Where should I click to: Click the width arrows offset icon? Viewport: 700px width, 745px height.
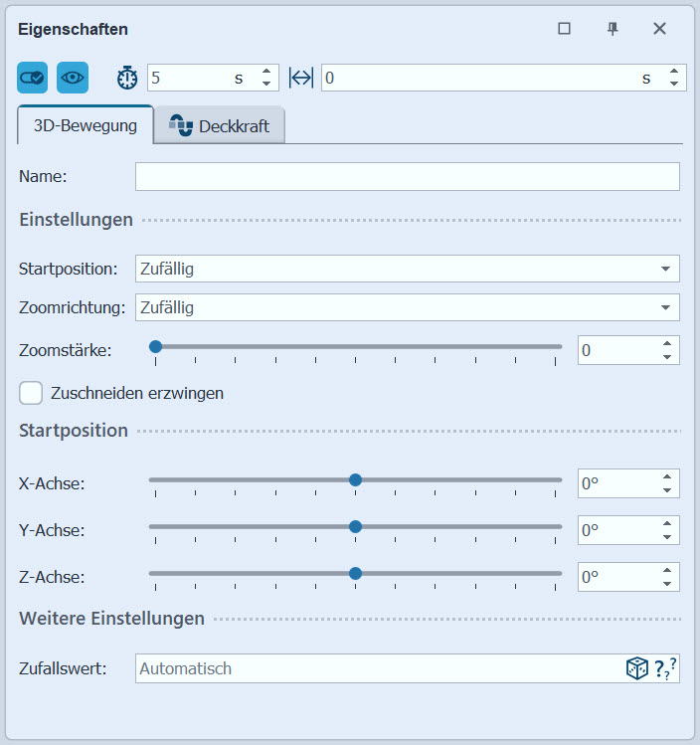click(x=301, y=78)
